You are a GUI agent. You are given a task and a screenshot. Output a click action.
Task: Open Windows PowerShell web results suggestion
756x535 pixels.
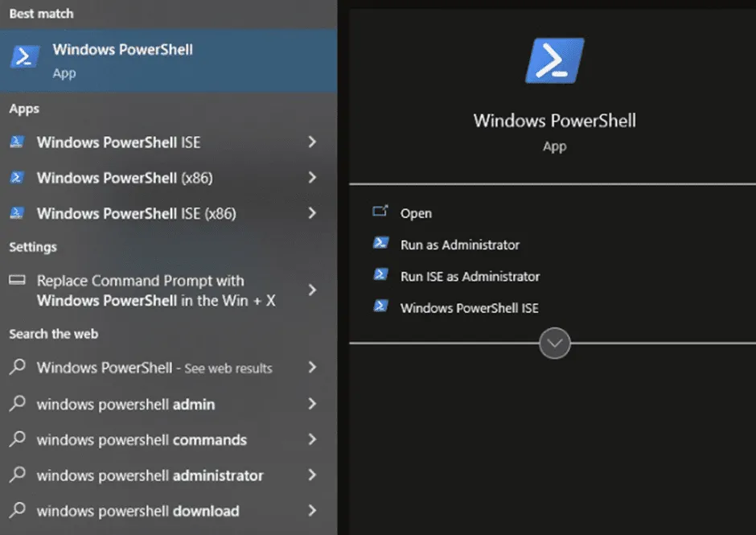click(x=154, y=368)
